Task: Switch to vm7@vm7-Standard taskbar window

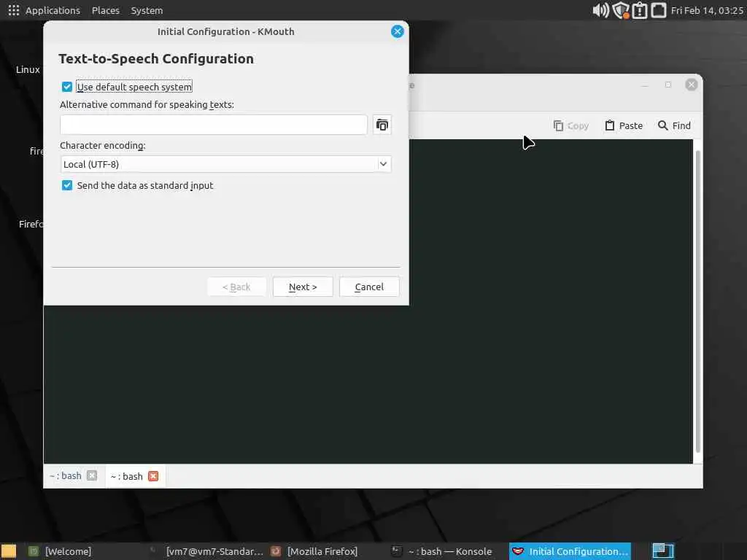Action: [206, 551]
